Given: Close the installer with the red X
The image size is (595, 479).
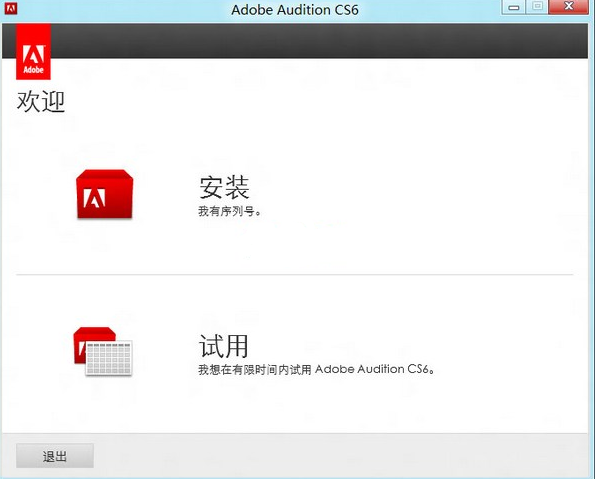Looking at the screenshot, I should (568, 7).
